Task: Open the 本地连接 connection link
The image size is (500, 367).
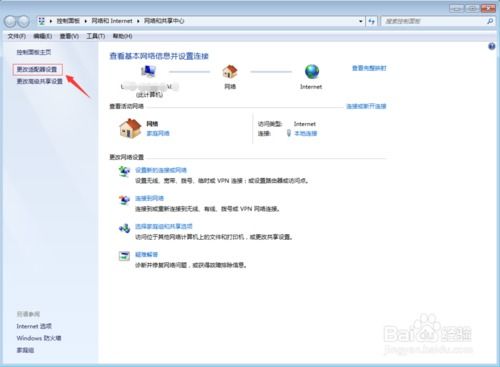Action: coord(306,133)
